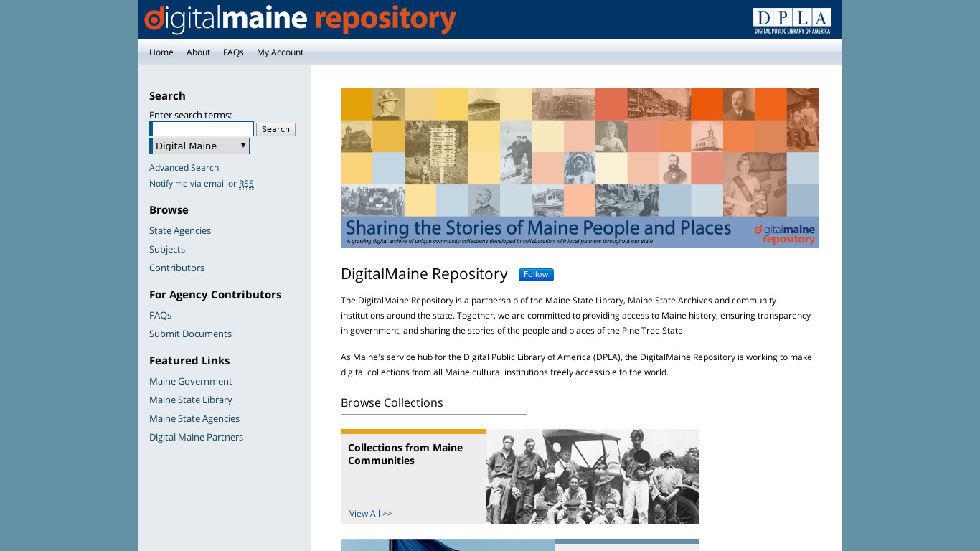Click the Sharing the Stories banner image
980x551 pixels.
(x=580, y=168)
